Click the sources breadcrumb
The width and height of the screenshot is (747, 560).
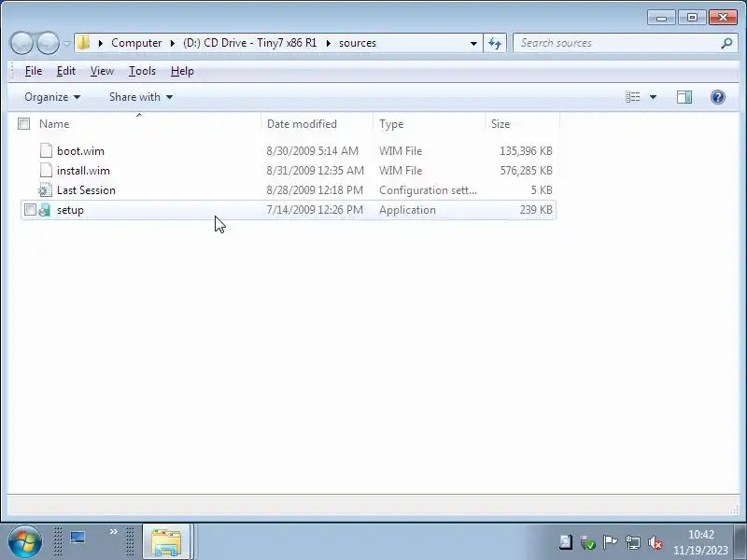[x=358, y=43]
